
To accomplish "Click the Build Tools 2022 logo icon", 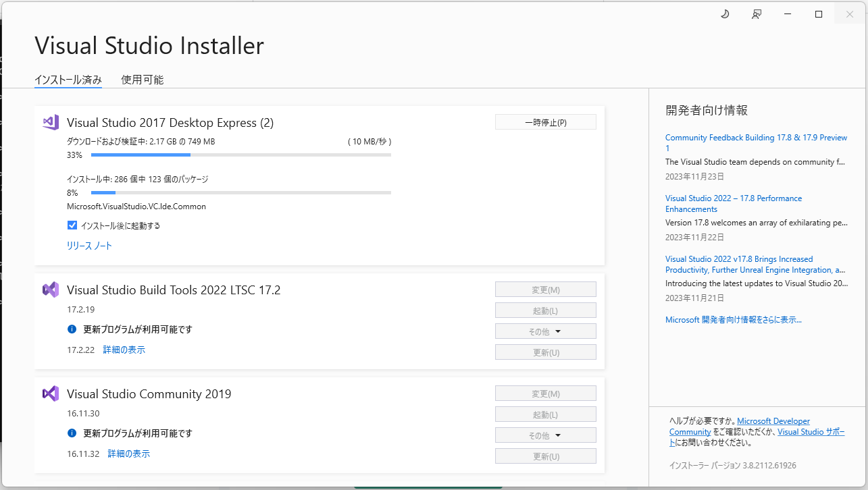I will point(51,290).
